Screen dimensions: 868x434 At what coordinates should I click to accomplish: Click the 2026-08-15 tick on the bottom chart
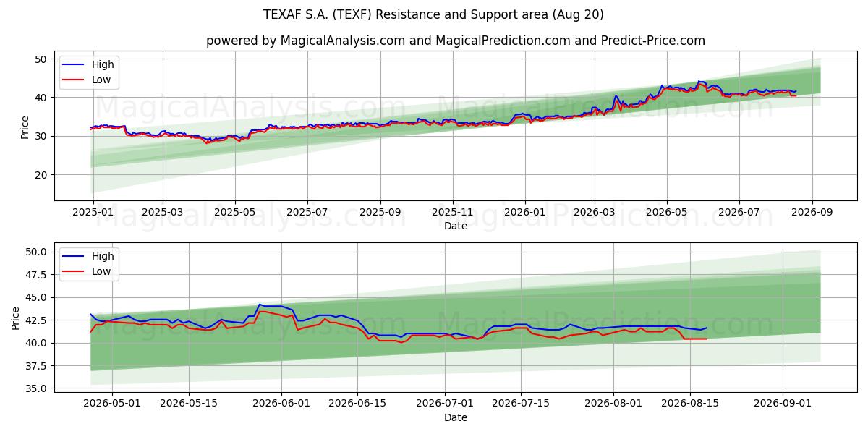[x=689, y=404]
